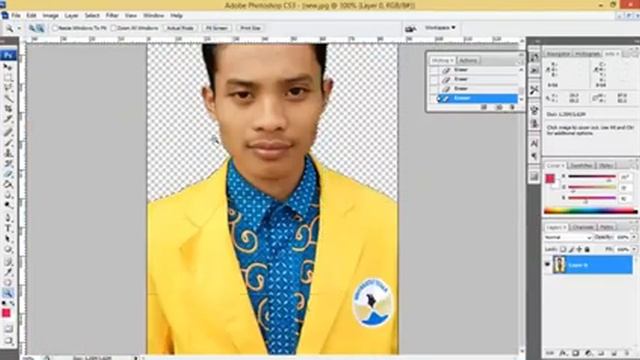
Task: Select the Move tool
Action: (x=7, y=67)
